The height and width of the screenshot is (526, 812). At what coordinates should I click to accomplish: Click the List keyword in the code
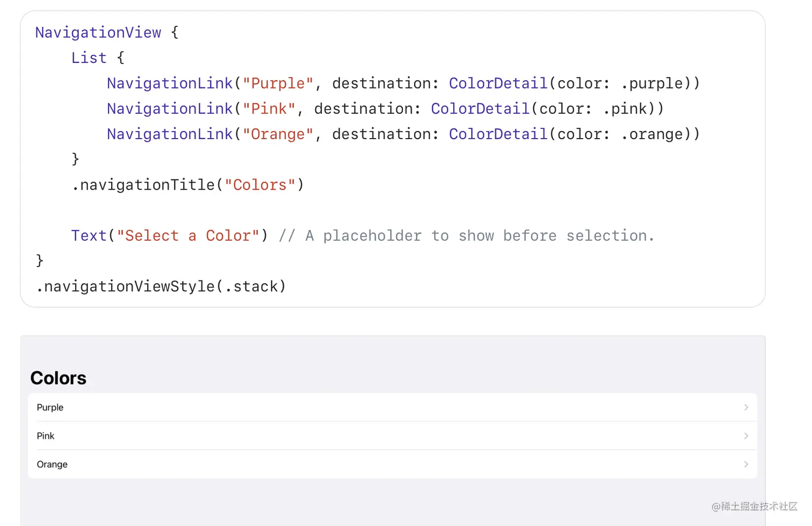(x=89, y=58)
